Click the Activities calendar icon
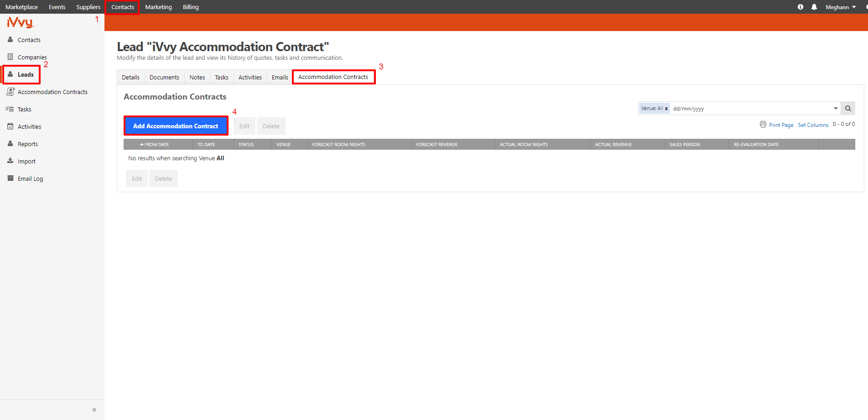The width and height of the screenshot is (868, 420). point(10,126)
